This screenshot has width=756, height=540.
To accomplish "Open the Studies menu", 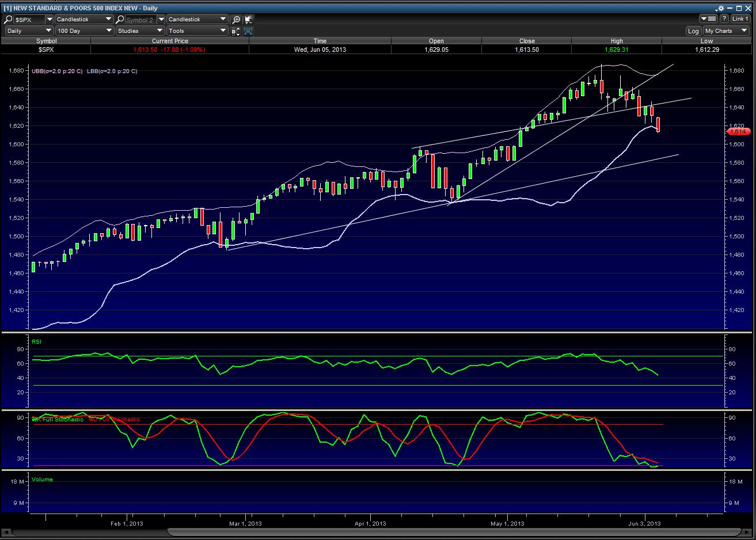I will (140, 31).
